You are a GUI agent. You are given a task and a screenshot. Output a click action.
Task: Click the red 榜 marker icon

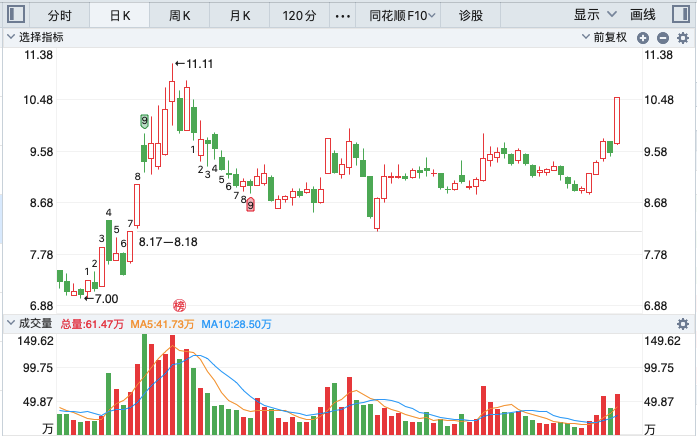[x=180, y=305]
